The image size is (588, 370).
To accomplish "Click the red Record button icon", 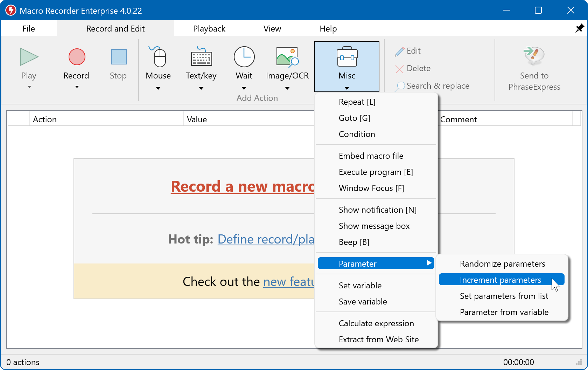I will 77,57.
